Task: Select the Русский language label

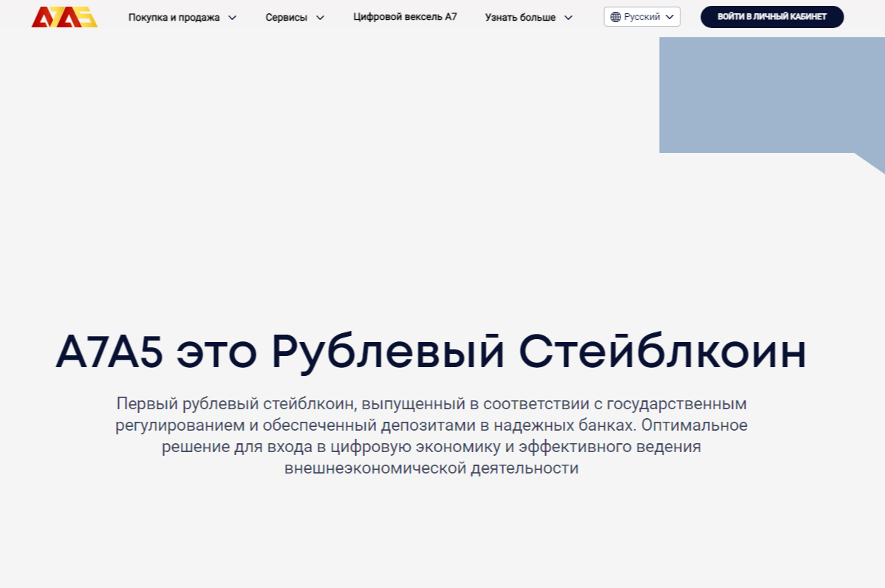Action: click(x=642, y=17)
